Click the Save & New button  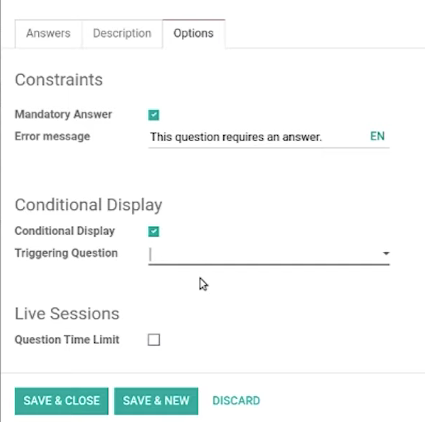tap(156, 401)
